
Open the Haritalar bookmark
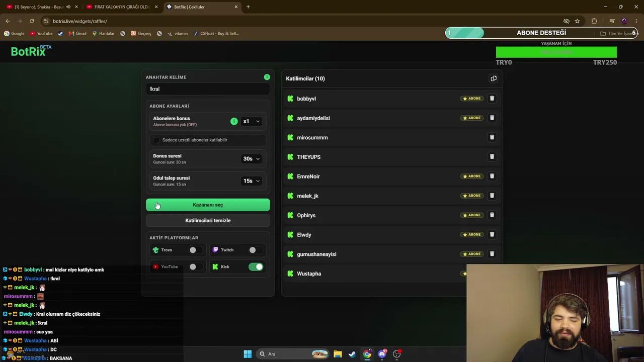(103, 34)
